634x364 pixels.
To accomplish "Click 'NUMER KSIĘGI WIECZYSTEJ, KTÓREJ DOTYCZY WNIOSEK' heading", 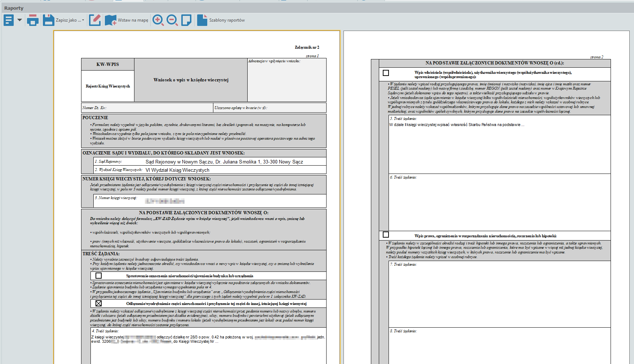I will (147, 179).
